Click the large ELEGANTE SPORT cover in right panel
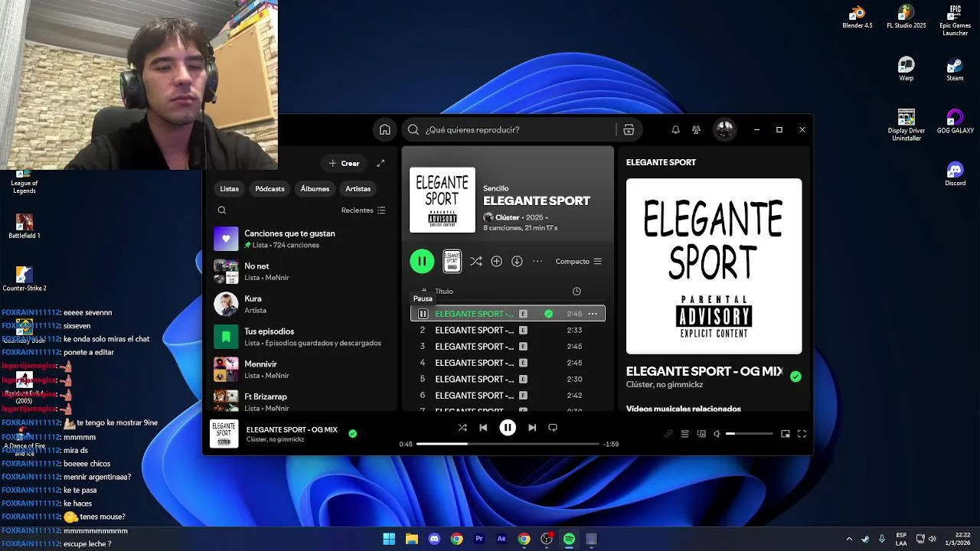Screen dimensions: 980x551 pos(714,266)
